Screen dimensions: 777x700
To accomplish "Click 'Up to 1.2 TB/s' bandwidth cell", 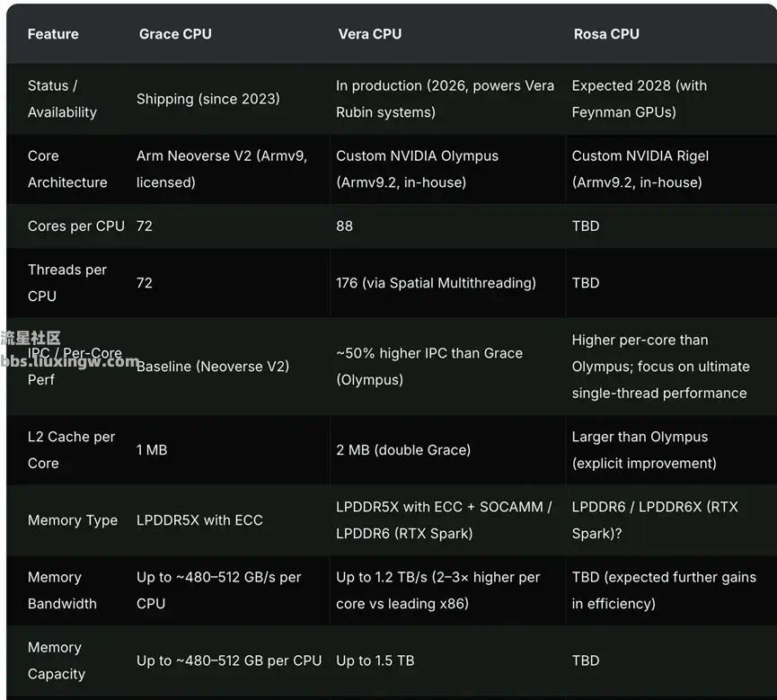I will 437,590.
